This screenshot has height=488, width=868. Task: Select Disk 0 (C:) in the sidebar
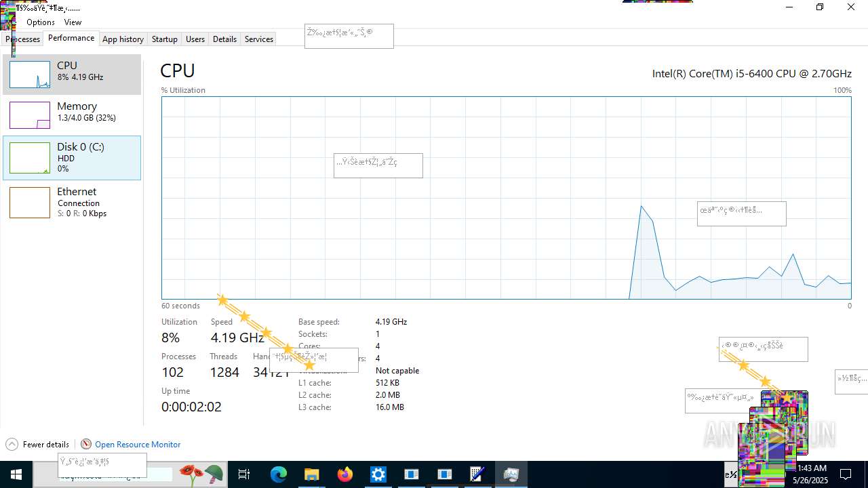pyautogui.click(x=72, y=157)
